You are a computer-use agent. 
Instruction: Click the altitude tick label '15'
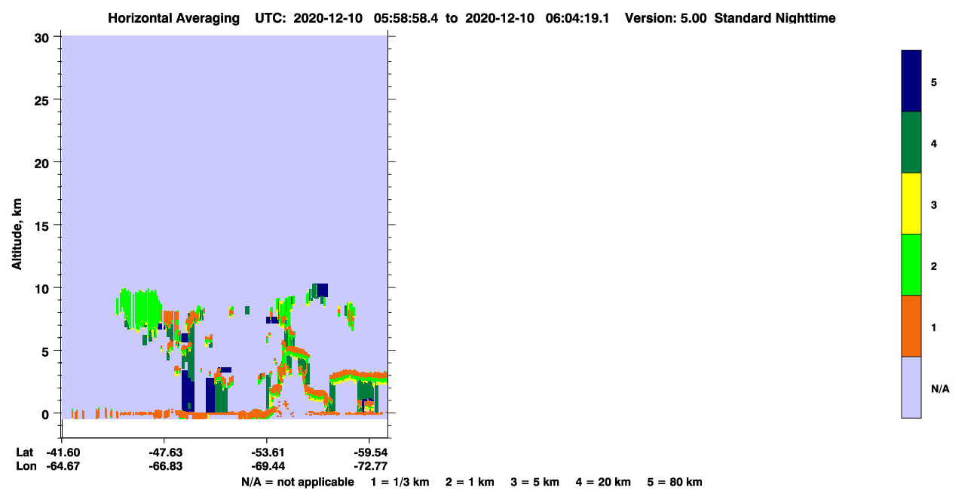pyautogui.click(x=44, y=225)
